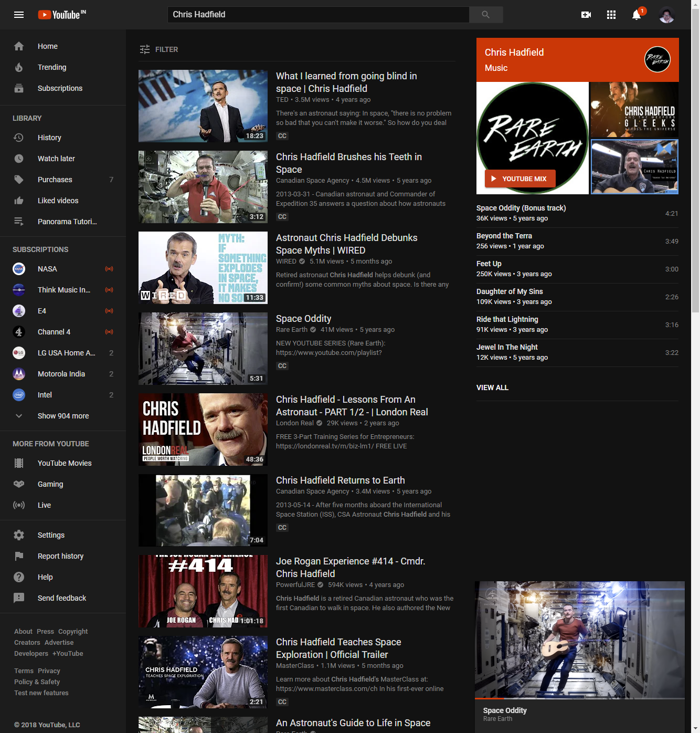700x733 pixels.
Task: Click VIEW ALL in music panel
Action: tap(492, 388)
